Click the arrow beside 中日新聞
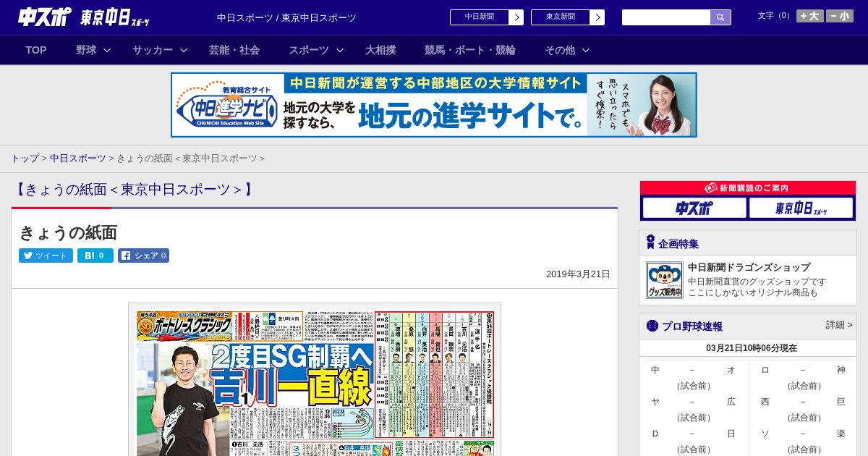This screenshot has width=868, height=456. point(516,17)
